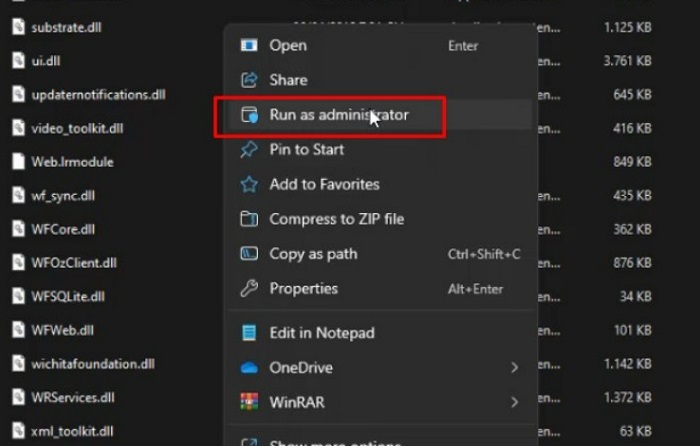Expand the WinRAR submenu arrow

point(515,403)
